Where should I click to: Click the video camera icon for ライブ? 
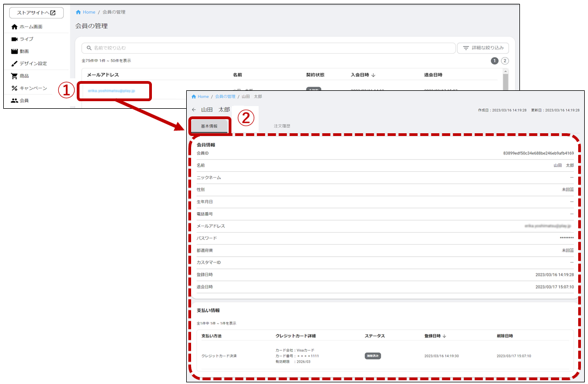pos(14,39)
